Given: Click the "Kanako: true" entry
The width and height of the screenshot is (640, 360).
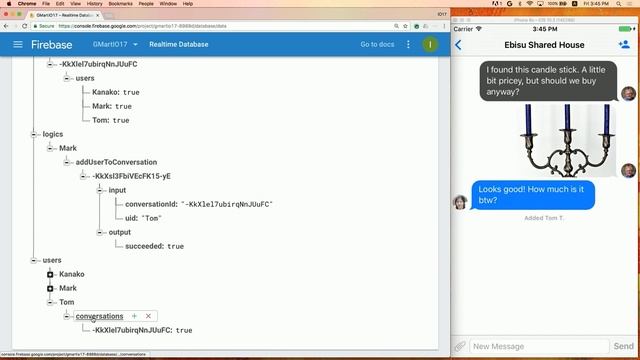Looking at the screenshot, I should pos(116,92).
